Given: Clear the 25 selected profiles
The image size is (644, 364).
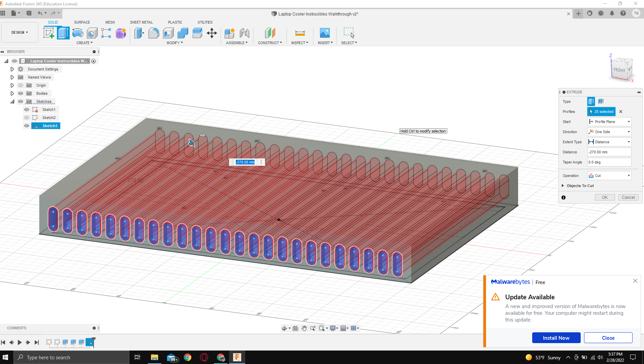Looking at the screenshot, I should click(621, 112).
